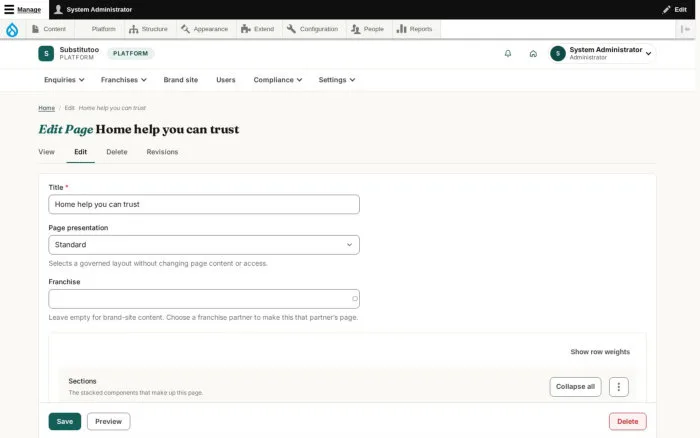This screenshot has width=700, height=438.
Task: Expand the Settings dropdown menu
Action: [x=337, y=80]
